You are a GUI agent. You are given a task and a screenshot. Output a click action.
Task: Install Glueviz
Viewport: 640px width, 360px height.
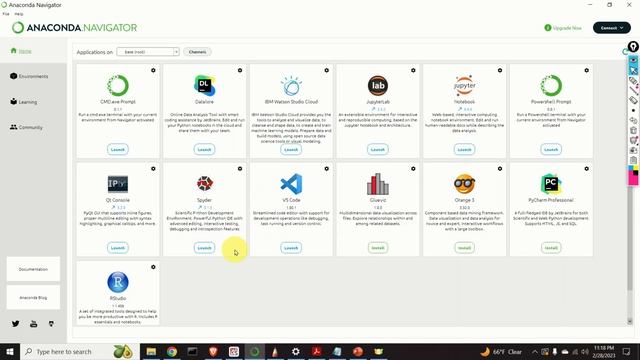pyautogui.click(x=378, y=248)
